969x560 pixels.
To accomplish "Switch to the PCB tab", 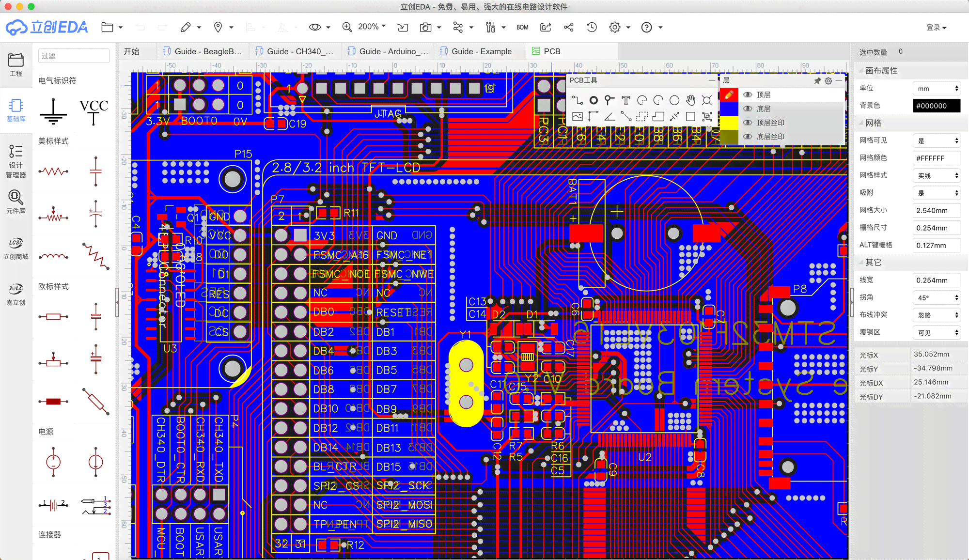I will pyautogui.click(x=552, y=51).
